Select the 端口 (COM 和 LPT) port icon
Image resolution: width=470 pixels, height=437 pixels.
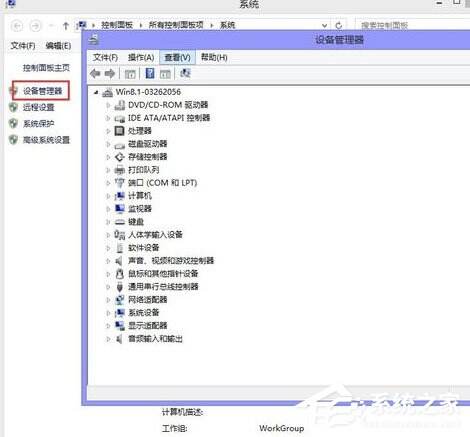click(119, 183)
